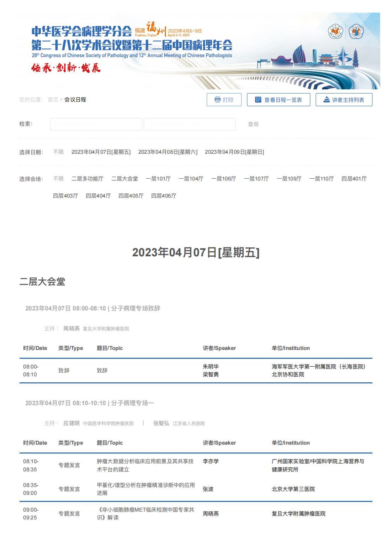The width and height of the screenshot is (392, 555).
Task: Click moderator name 张智弘
Action: coord(161,423)
